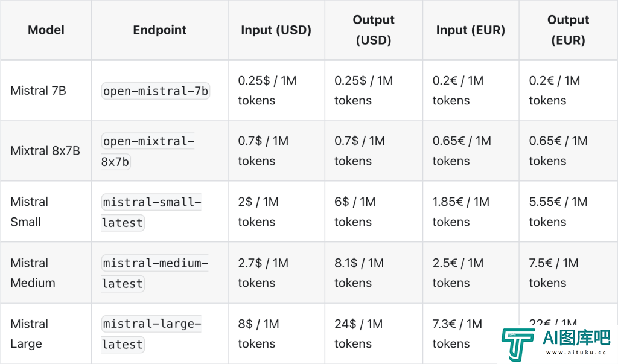Select the 24$ / 1M tokens price cell
Image resolution: width=618 pixels, height=364 pixels.
point(374,334)
